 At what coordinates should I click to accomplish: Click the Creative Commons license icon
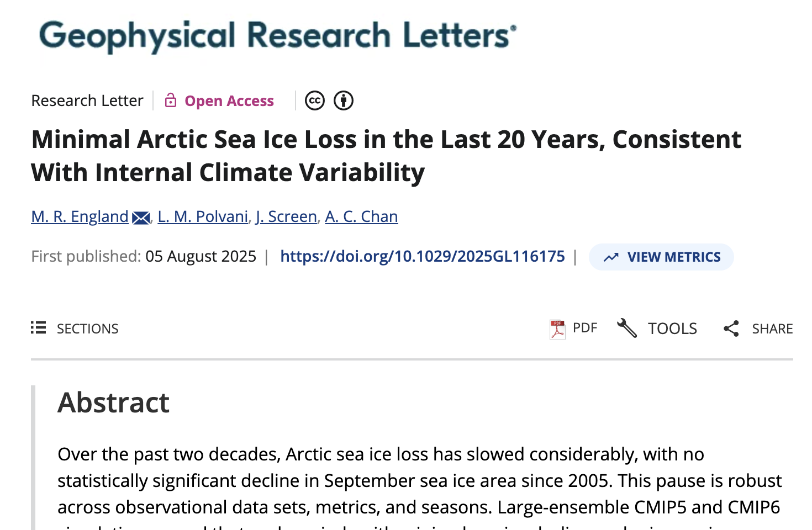coord(315,101)
